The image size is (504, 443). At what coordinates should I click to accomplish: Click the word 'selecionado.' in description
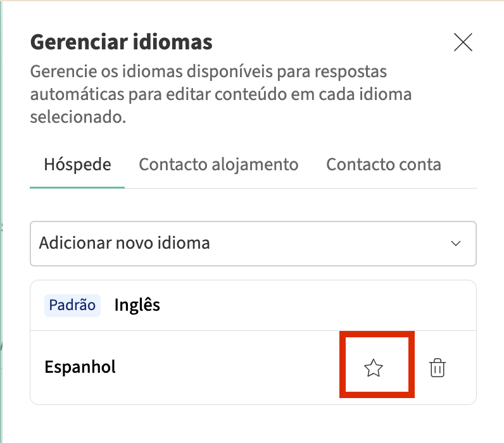click(x=77, y=118)
